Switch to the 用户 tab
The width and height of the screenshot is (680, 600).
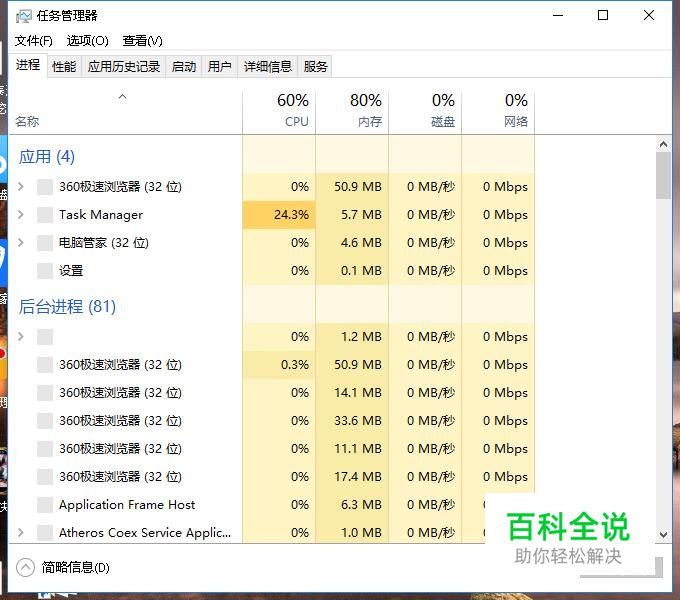pos(219,67)
